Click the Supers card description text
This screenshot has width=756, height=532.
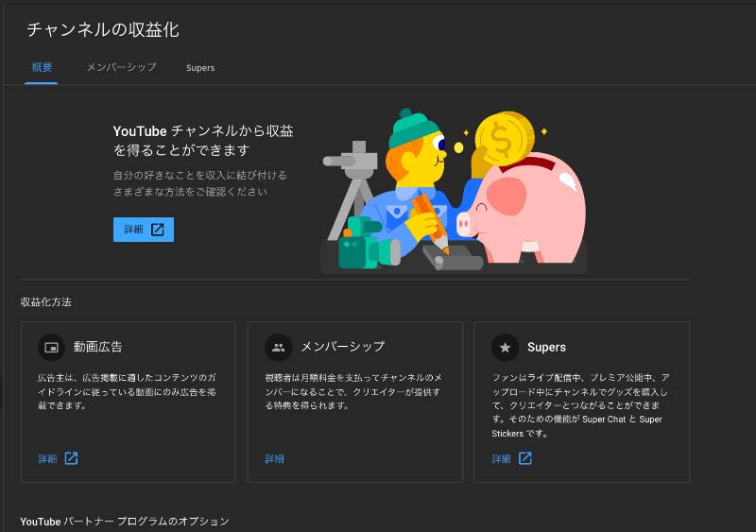pyautogui.click(x=580, y=405)
